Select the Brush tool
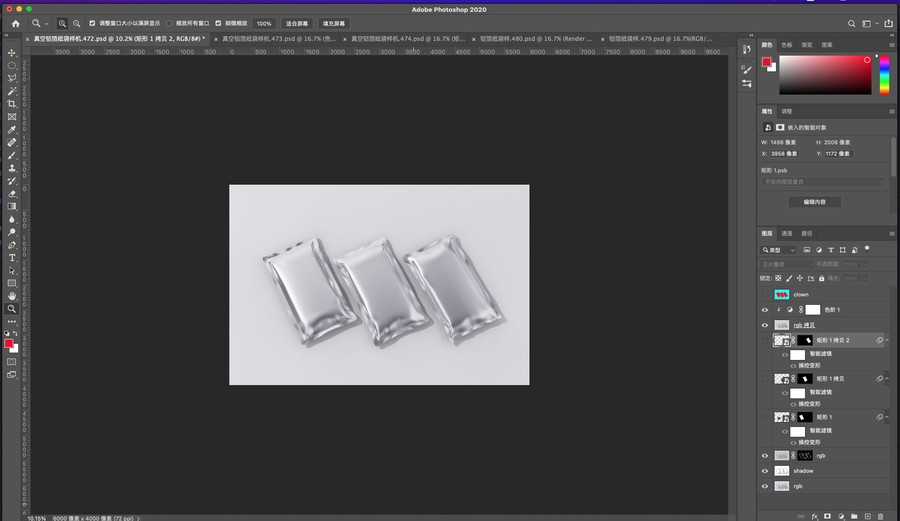This screenshot has width=900, height=521. 11,155
